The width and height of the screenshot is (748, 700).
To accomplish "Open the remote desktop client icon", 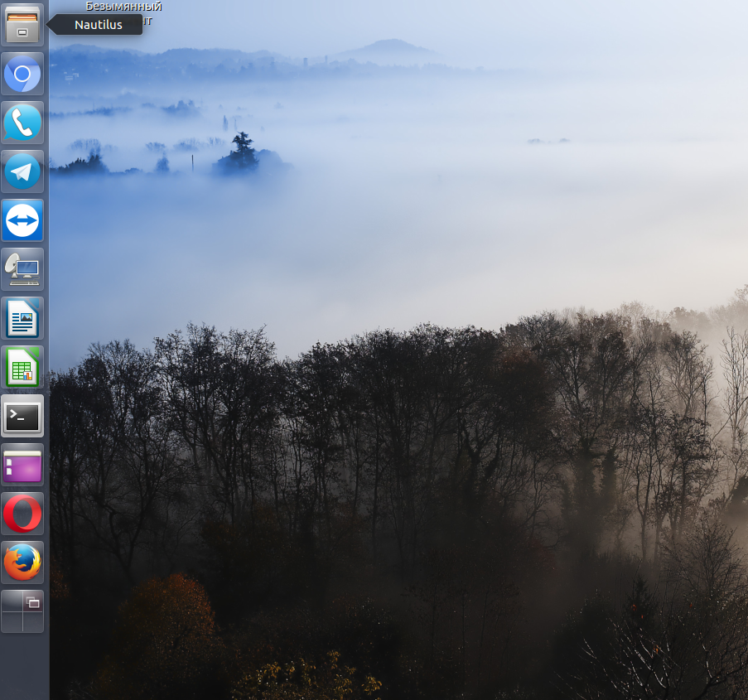I will pyautogui.click(x=22, y=269).
